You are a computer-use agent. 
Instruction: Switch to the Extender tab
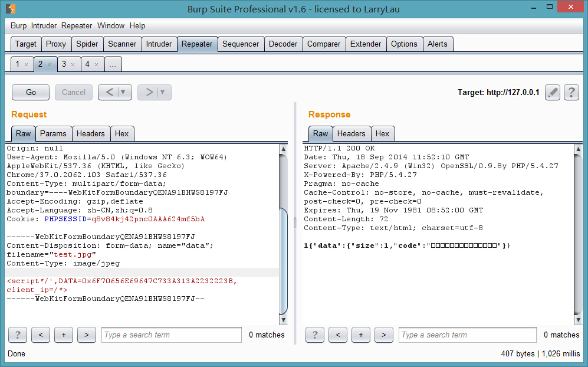[366, 44]
